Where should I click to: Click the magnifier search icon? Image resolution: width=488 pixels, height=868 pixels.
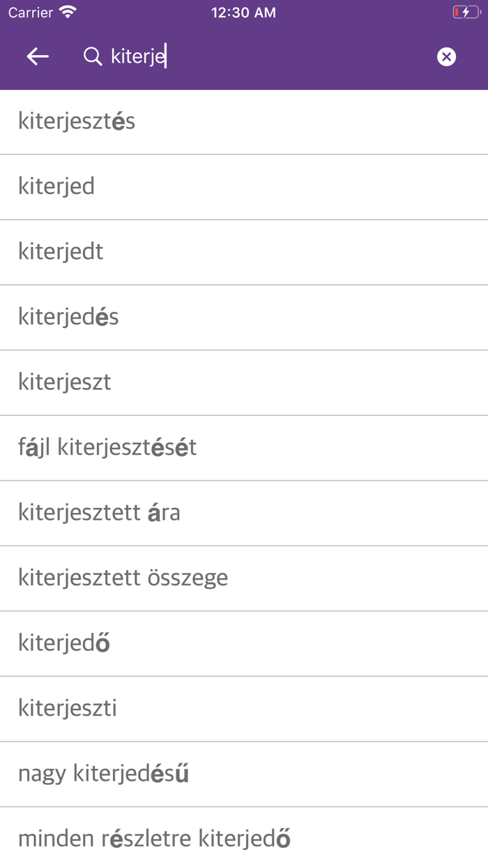coord(93,56)
